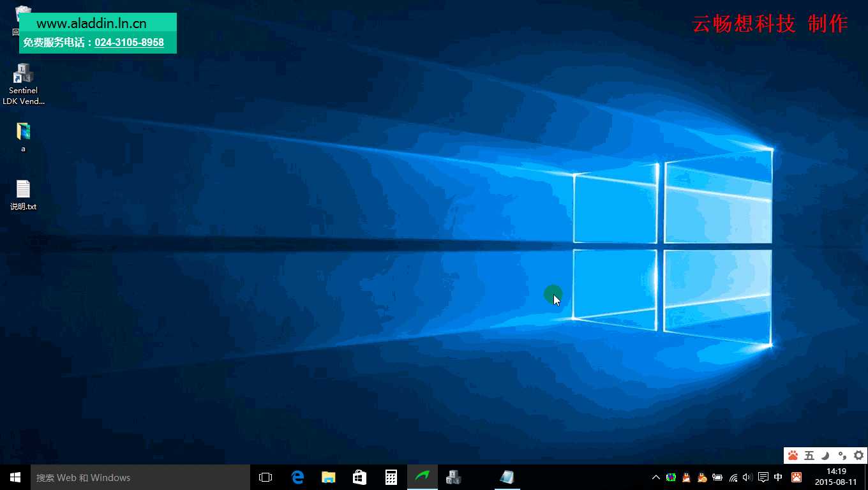
Task: Click the Baidu paw logo on IME toolbar
Action: (x=793, y=456)
